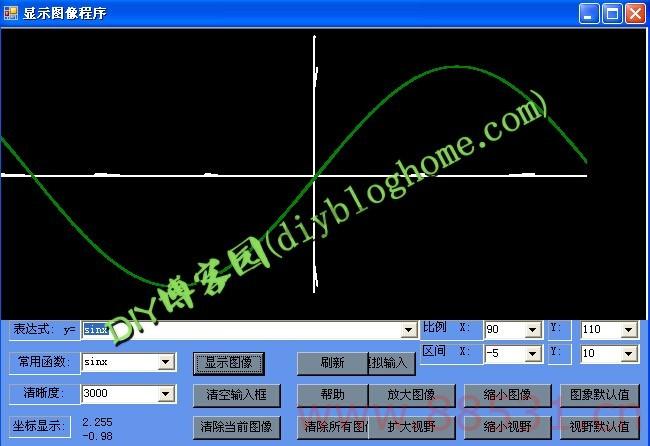Viewport: 650px width, 446px height.
Task: Click the 清空输入框 button
Action: 236,395
